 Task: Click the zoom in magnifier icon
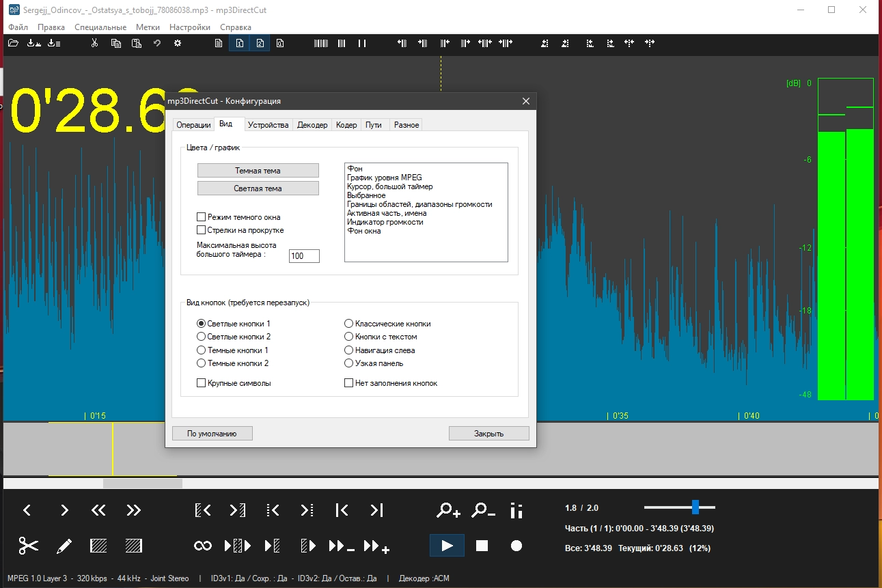(x=449, y=510)
